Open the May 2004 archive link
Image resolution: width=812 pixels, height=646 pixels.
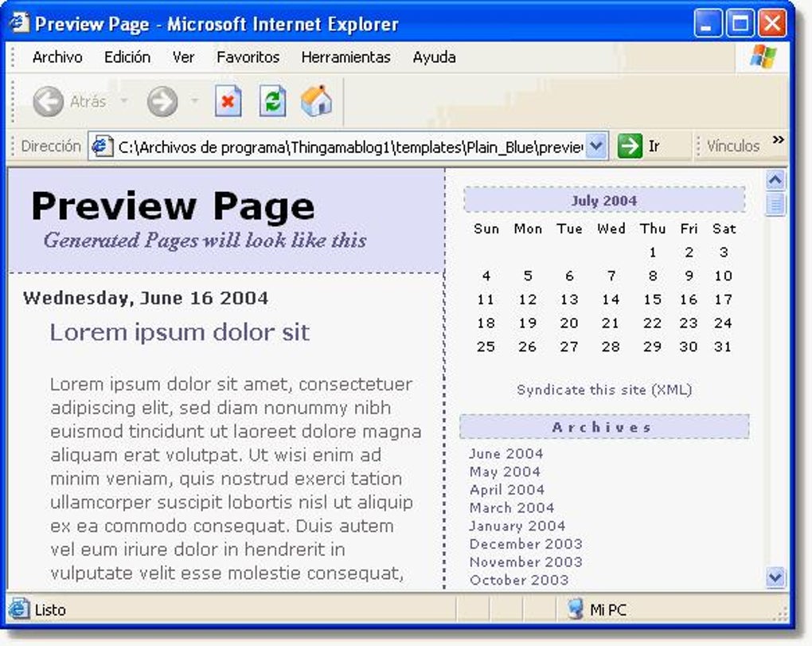[505, 472]
